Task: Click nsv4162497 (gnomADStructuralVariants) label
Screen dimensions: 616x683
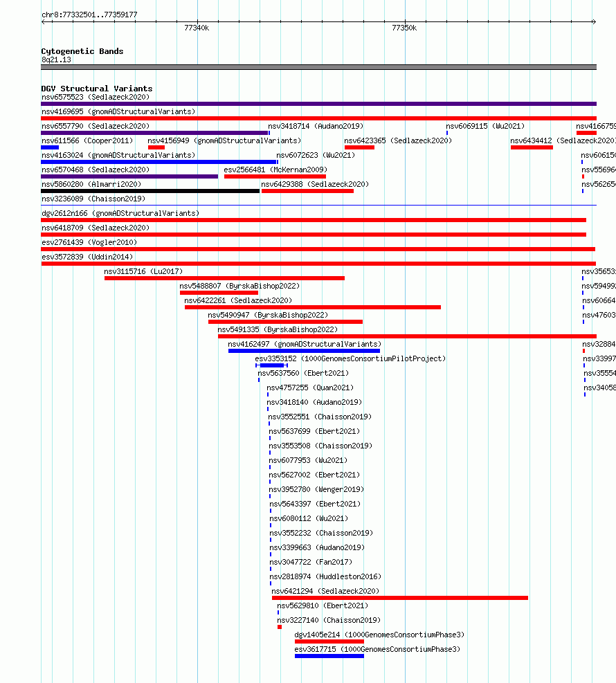Action: 305,344
